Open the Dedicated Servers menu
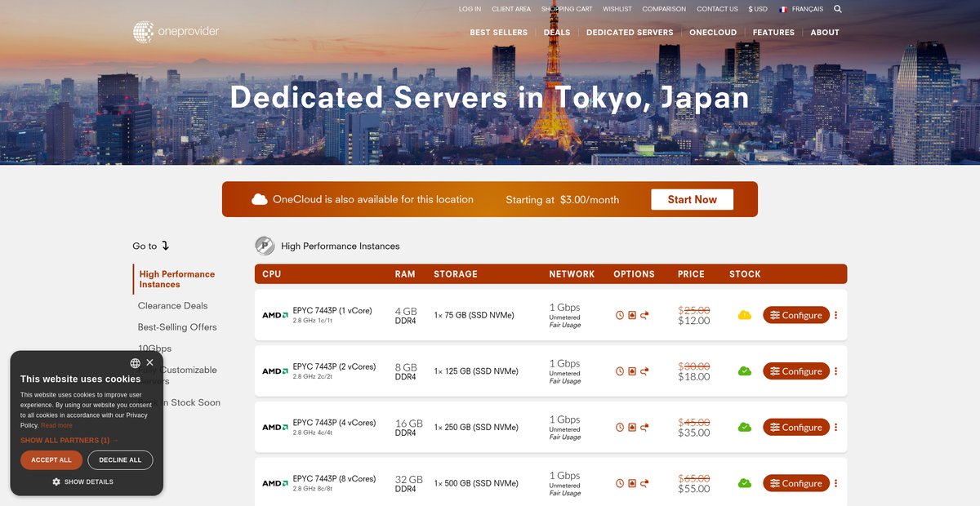The image size is (980, 506). [630, 33]
